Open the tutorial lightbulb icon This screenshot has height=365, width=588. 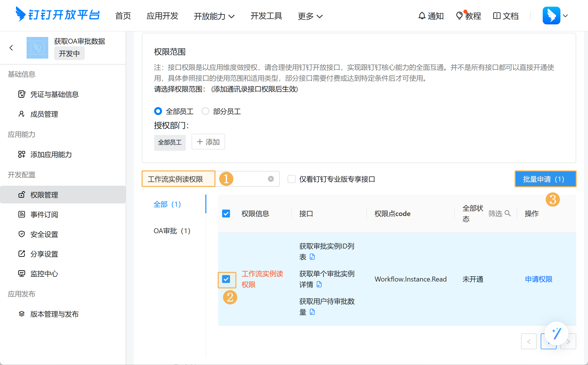(459, 16)
